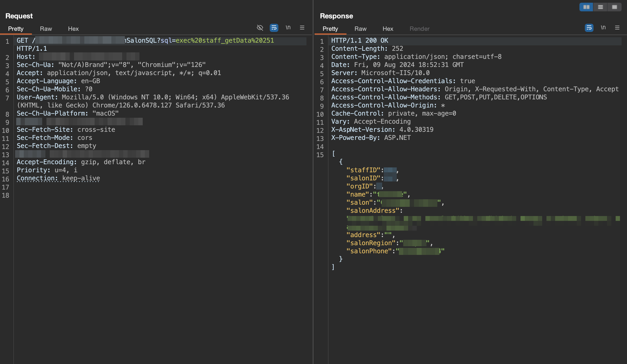Image resolution: width=627 pixels, height=364 pixels.
Task: Click the Content-Type application/json header
Action: (416, 57)
